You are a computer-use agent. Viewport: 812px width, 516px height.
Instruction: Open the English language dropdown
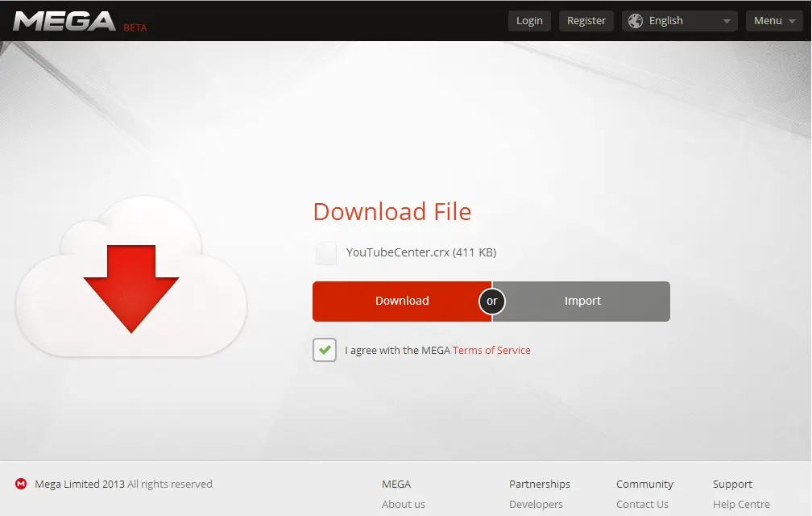[679, 21]
